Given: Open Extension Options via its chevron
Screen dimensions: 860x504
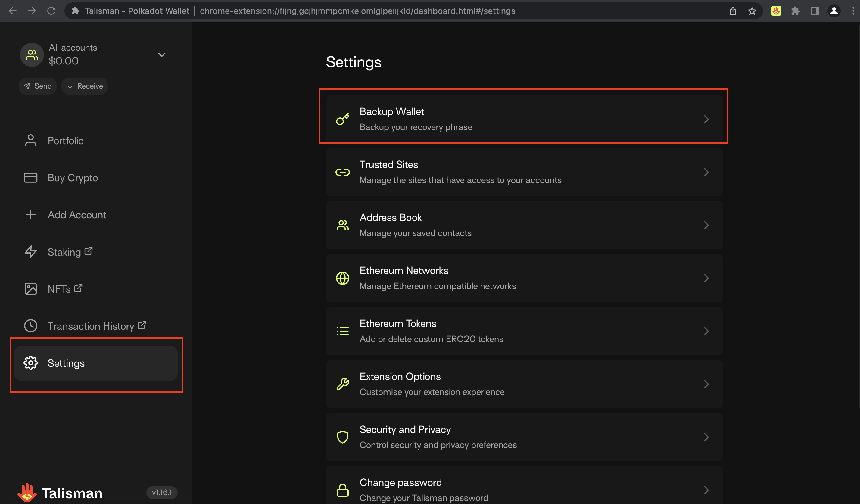Looking at the screenshot, I should tap(706, 384).
